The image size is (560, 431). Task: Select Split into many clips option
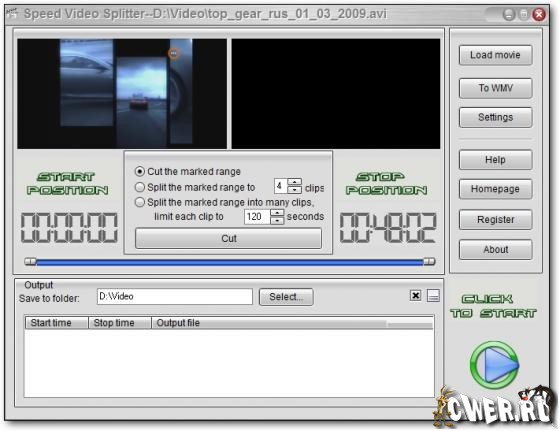tap(140, 202)
